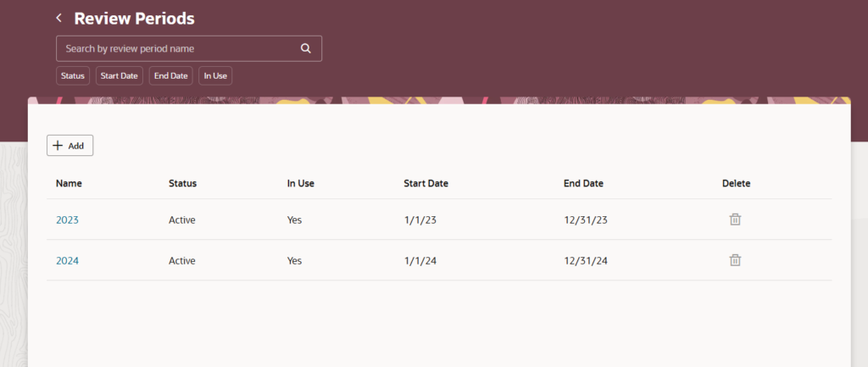The image size is (868, 367).
Task: Click the plus icon in Add button
Action: [x=58, y=146]
